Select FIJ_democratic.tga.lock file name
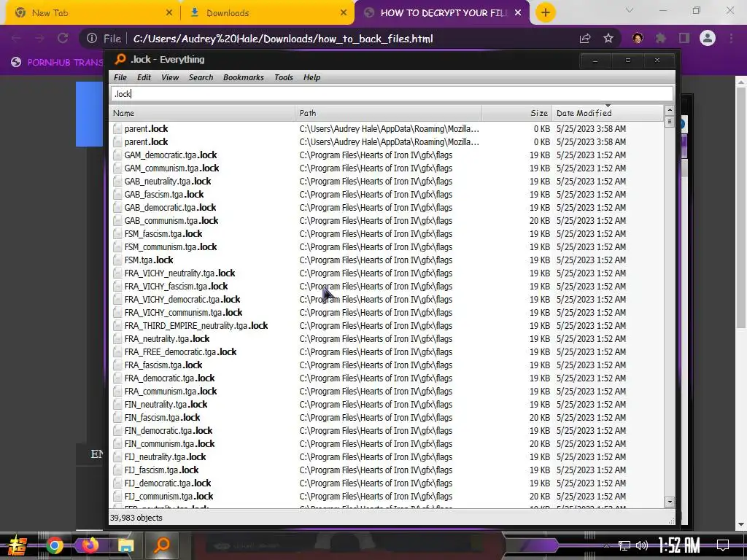 168,483
